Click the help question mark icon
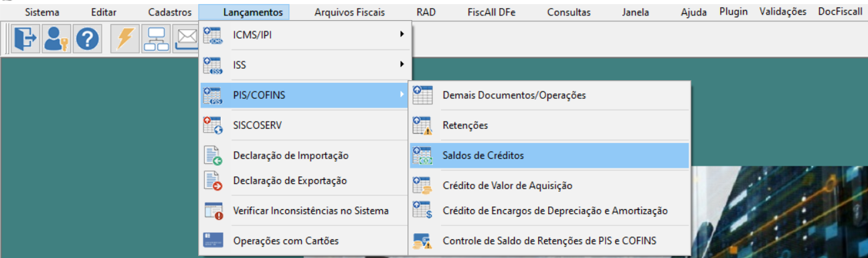The height and width of the screenshot is (258, 868). (x=86, y=39)
